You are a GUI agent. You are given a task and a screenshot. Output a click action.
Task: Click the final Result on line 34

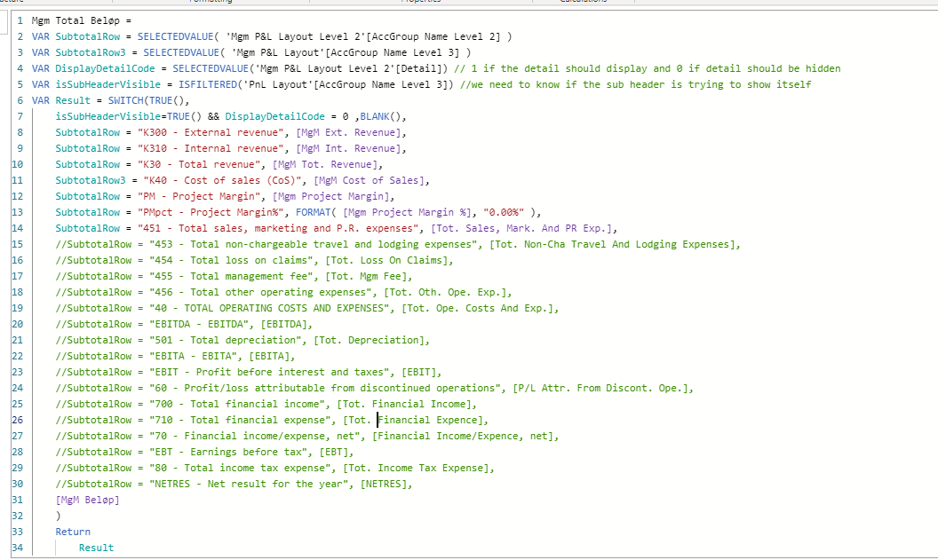pyautogui.click(x=96, y=548)
